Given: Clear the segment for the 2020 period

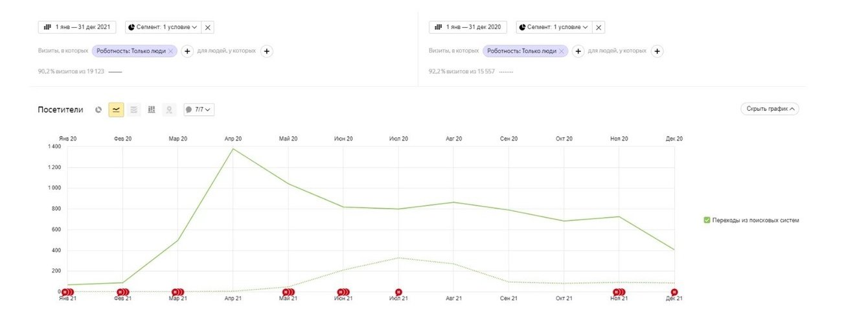Looking at the screenshot, I should pos(599,27).
